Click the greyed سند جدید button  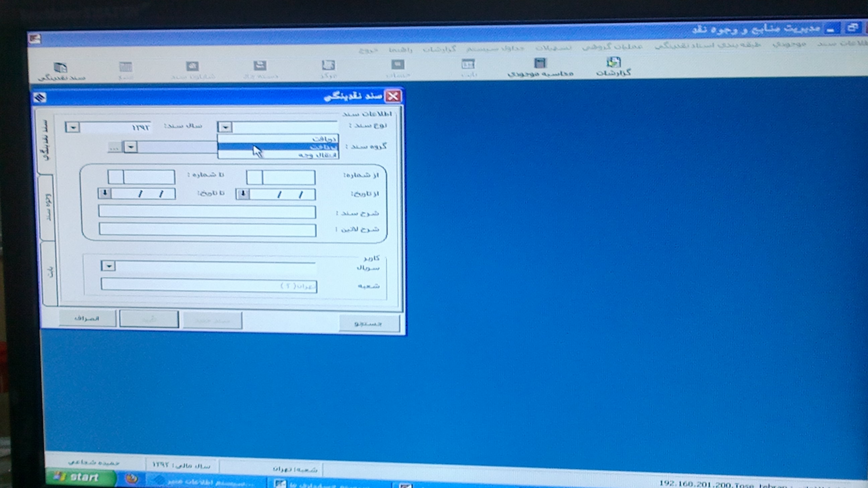point(212,320)
